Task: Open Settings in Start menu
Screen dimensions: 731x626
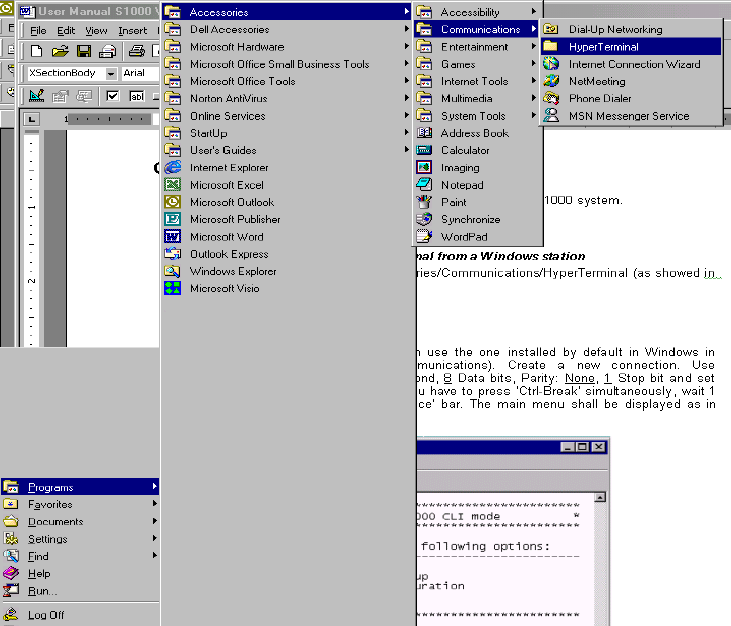Action: click(x=80, y=539)
